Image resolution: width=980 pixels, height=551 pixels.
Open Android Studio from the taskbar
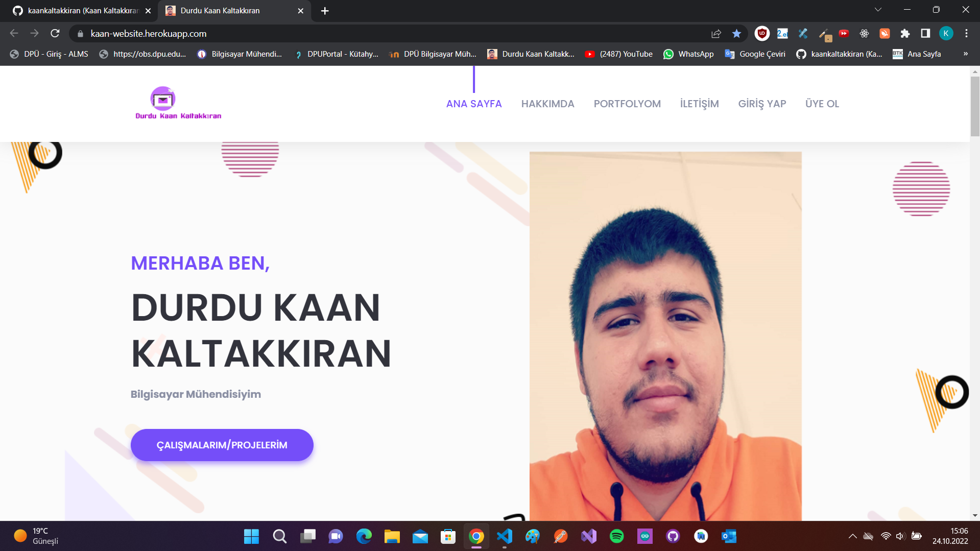pos(701,536)
